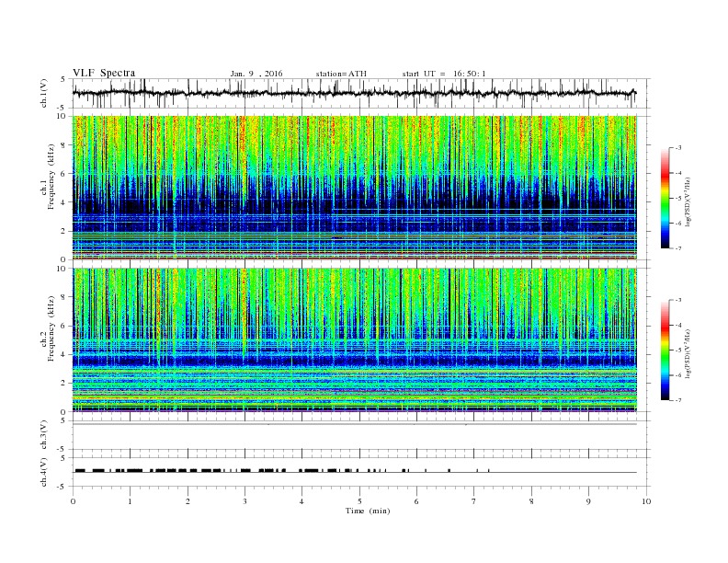Click the "-7" tick on ch.2 colorbar
The image size is (728, 563).
point(678,400)
